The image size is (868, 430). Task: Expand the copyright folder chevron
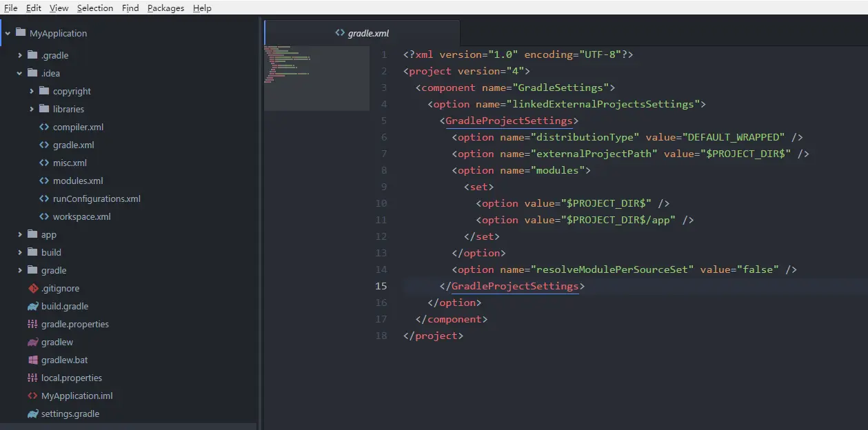coord(32,91)
